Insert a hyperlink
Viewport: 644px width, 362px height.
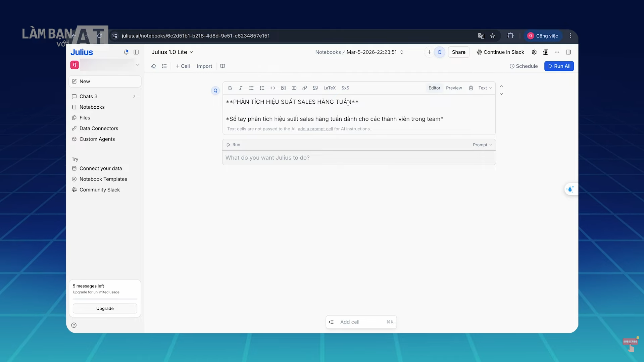(x=305, y=88)
